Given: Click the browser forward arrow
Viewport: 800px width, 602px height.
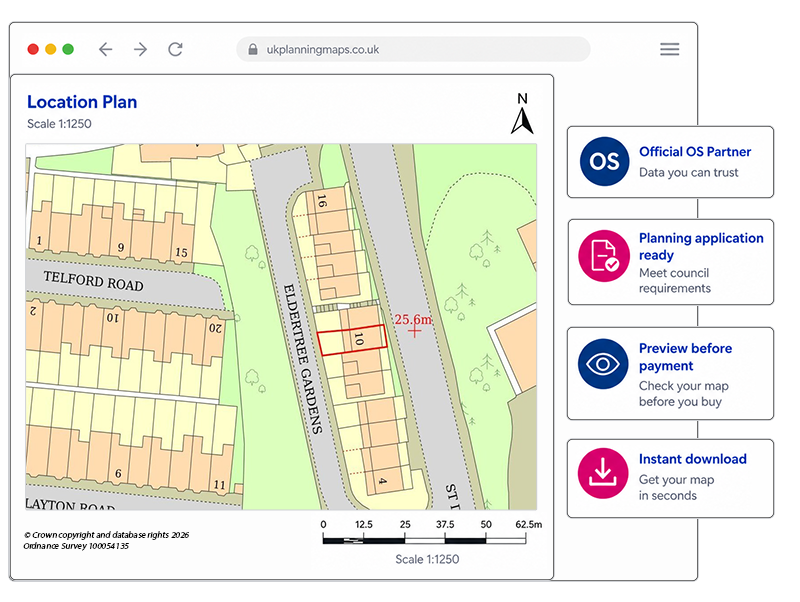Looking at the screenshot, I should [x=140, y=49].
